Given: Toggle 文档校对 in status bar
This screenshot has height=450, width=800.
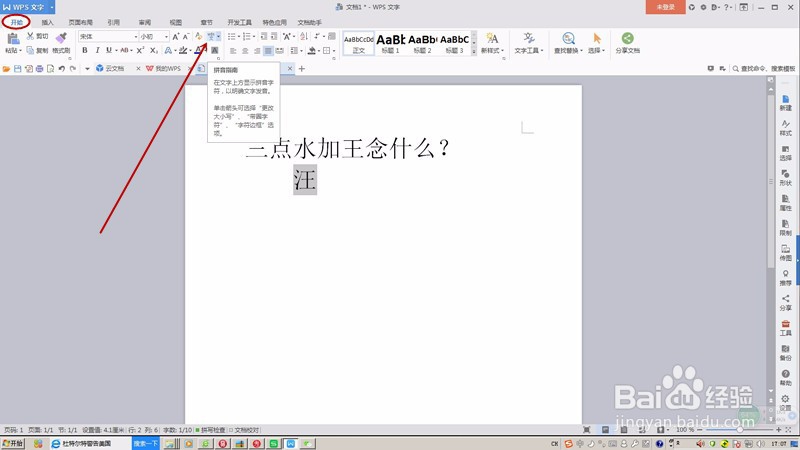Looking at the screenshot, I should tap(244, 430).
